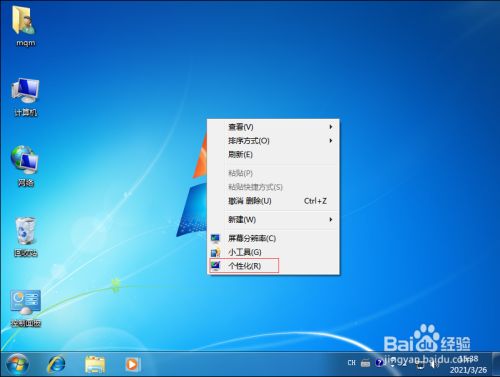Choose 屏幕分辨率(C) from the context menu

273,238
